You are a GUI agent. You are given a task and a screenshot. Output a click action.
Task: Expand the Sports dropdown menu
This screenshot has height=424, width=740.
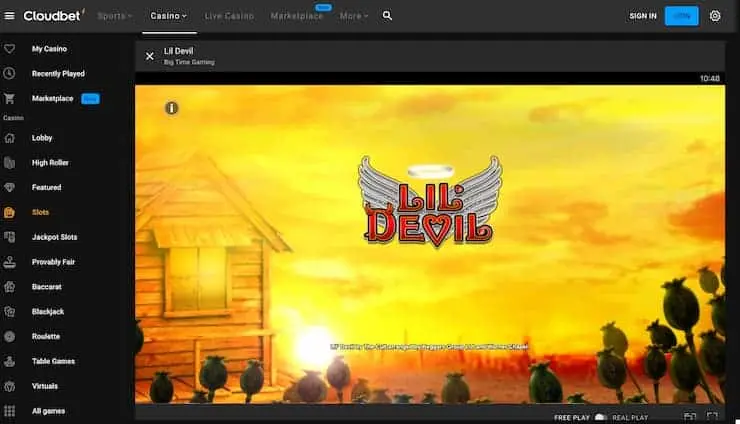(x=115, y=16)
